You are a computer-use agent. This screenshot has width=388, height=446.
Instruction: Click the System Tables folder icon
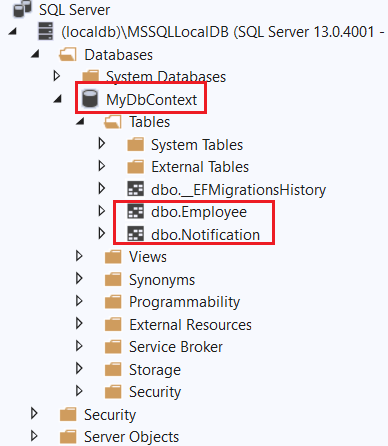[x=136, y=145]
